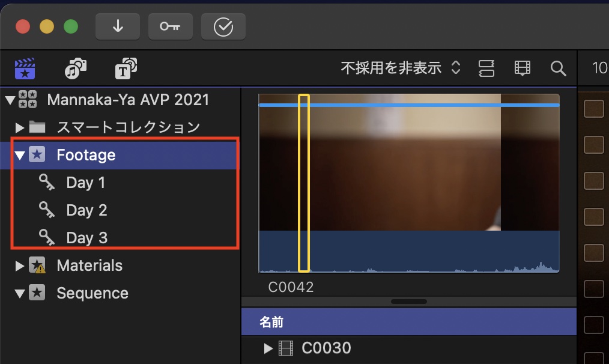This screenshot has height=364, width=609.
Task: Toggle clip grouping and sorting options icon
Action: tap(486, 68)
